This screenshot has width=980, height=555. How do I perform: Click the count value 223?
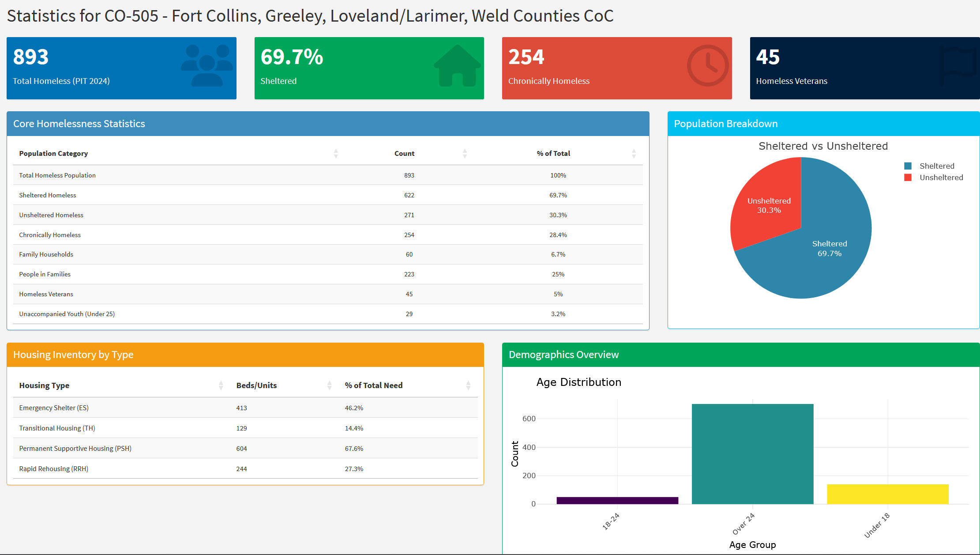(x=409, y=274)
